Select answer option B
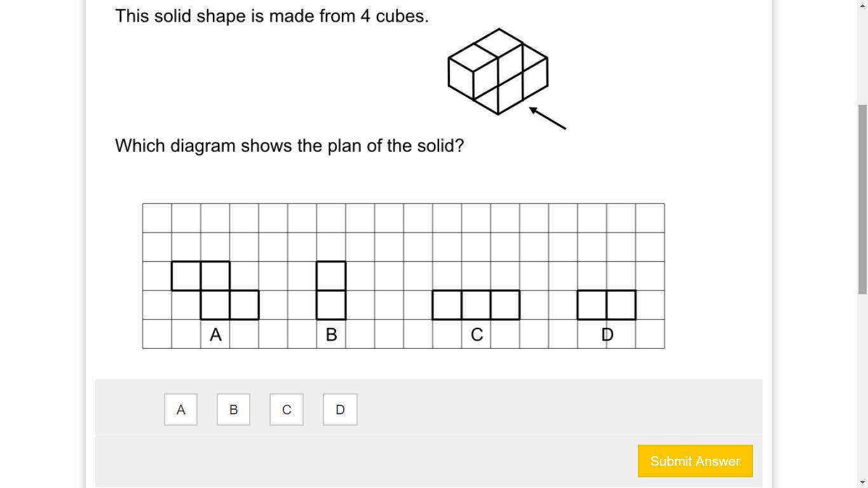 tap(233, 410)
